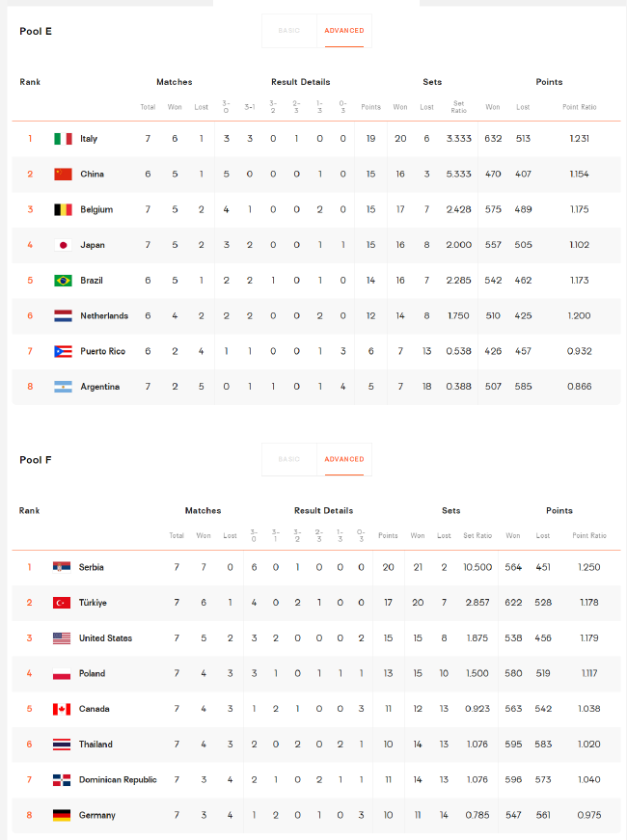The width and height of the screenshot is (627, 840).
Task: Click the Serbia flag icon
Action: click(62, 567)
